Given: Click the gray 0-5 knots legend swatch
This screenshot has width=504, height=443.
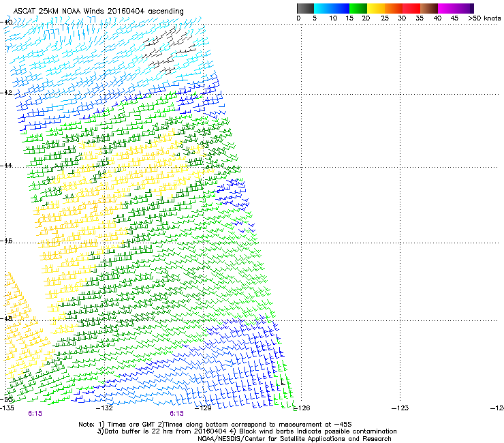Looking at the screenshot, I should (305, 8).
